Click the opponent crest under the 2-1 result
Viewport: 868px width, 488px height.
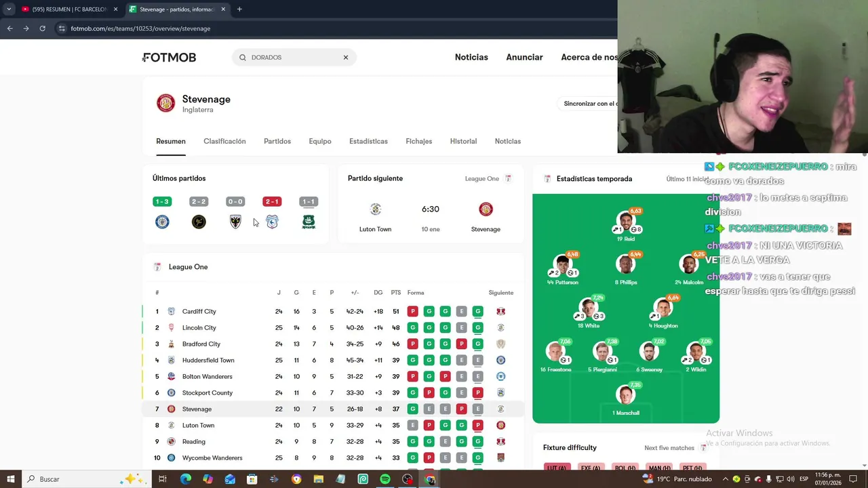coord(272,222)
